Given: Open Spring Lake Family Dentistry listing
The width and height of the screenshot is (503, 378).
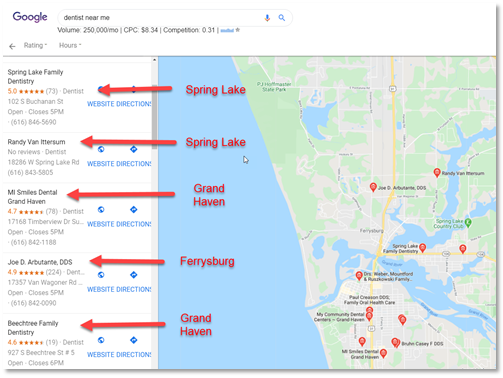Looking at the screenshot, I should pos(35,77).
